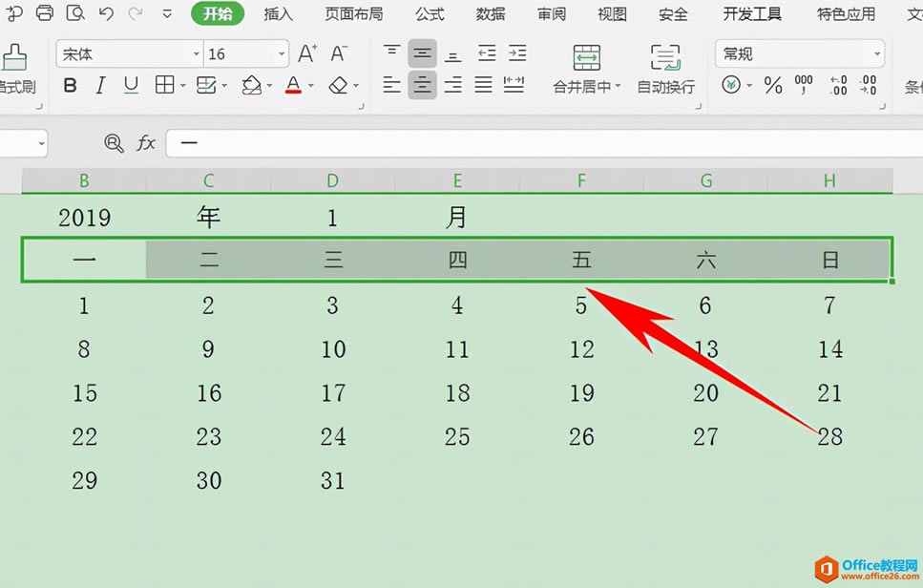The width and height of the screenshot is (923, 588).
Task: Click the cell style draw-border icon
Action: click(x=206, y=85)
